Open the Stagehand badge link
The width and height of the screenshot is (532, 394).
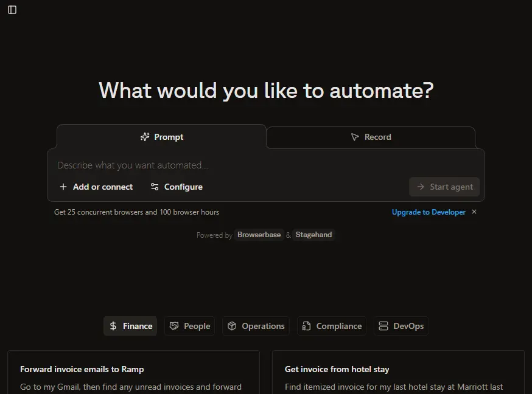[313, 235]
